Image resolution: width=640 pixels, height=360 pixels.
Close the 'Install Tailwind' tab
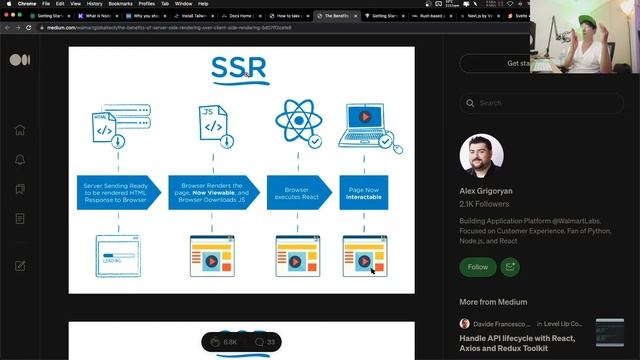[x=212, y=16]
